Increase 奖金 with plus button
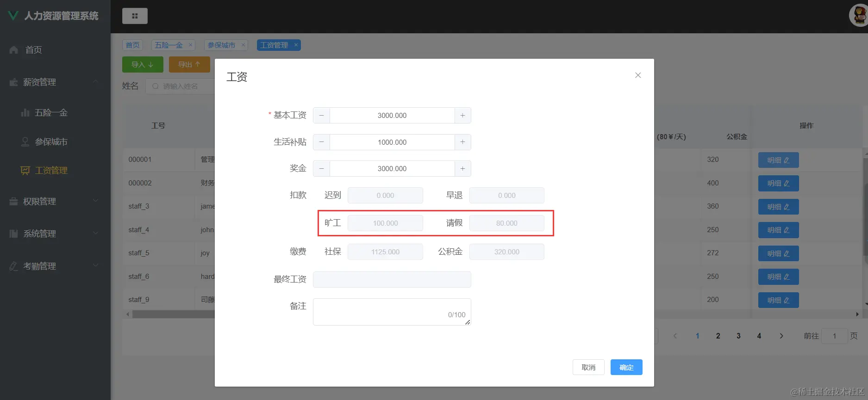The height and width of the screenshot is (400, 868). tap(462, 169)
